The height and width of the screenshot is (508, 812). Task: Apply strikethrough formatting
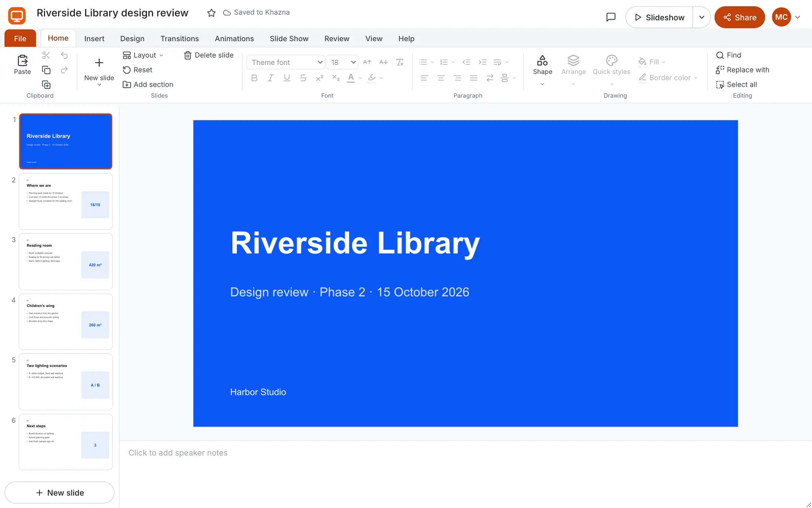click(x=303, y=78)
